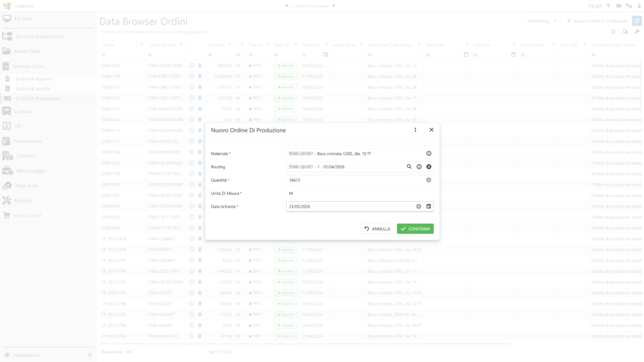Clear the Routing field value

(x=428, y=167)
